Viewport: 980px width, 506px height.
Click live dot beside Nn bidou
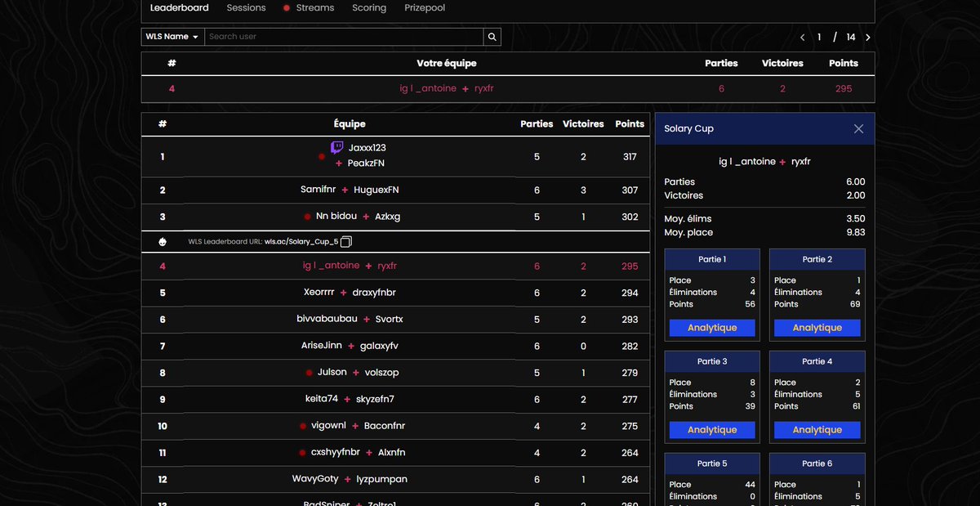pyautogui.click(x=307, y=217)
